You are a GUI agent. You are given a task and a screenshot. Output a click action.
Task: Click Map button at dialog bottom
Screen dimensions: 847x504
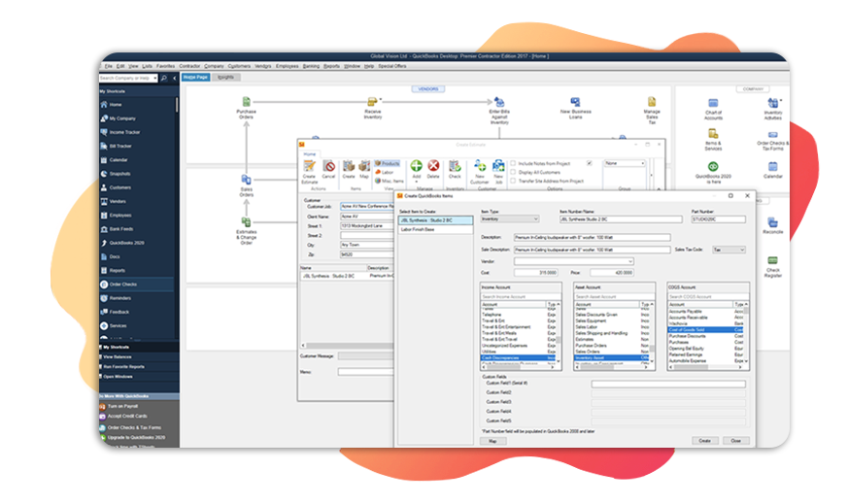(x=492, y=441)
